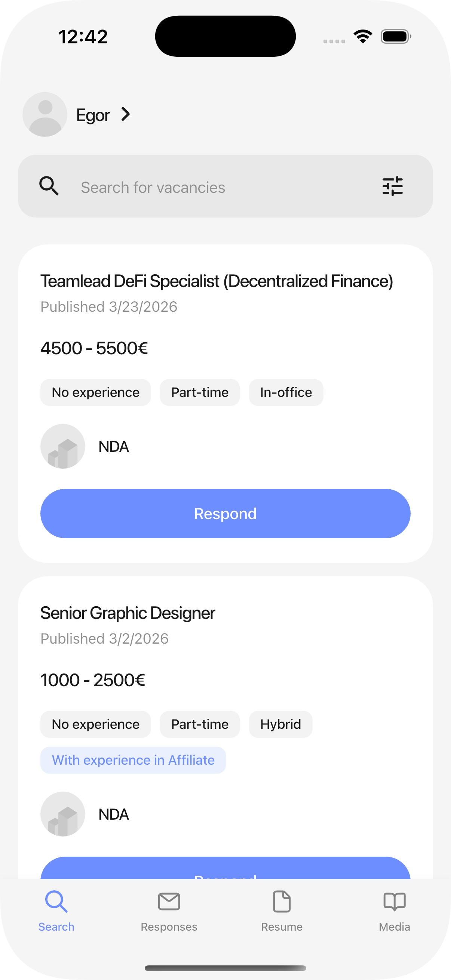This screenshot has height=980, width=451.
Task: Respond to Senior Graphic Designer vacancy
Action: (225, 869)
